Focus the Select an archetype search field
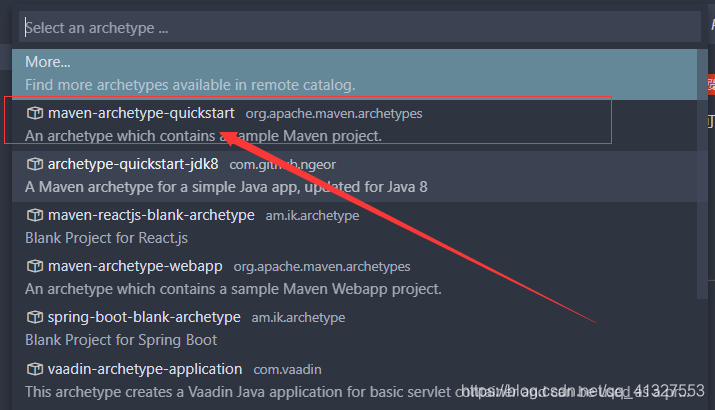This screenshot has width=715, height=410. (x=360, y=28)
